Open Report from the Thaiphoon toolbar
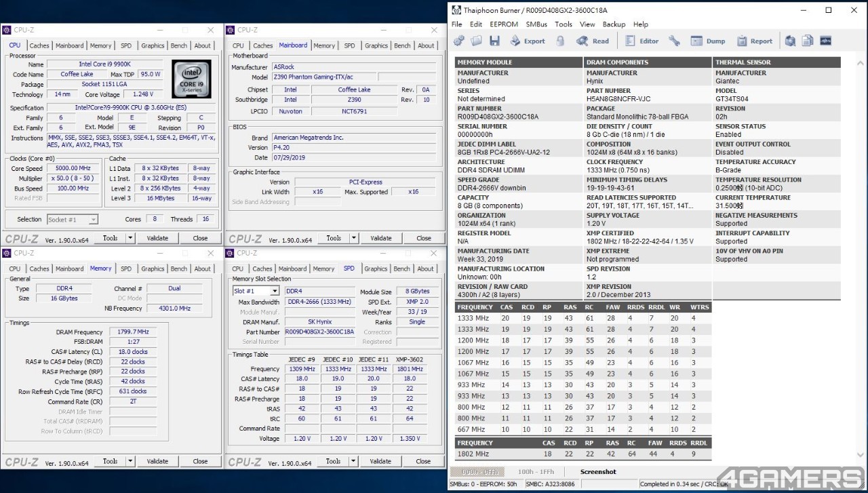Viewport: 868px width, 493px height. 754,41
